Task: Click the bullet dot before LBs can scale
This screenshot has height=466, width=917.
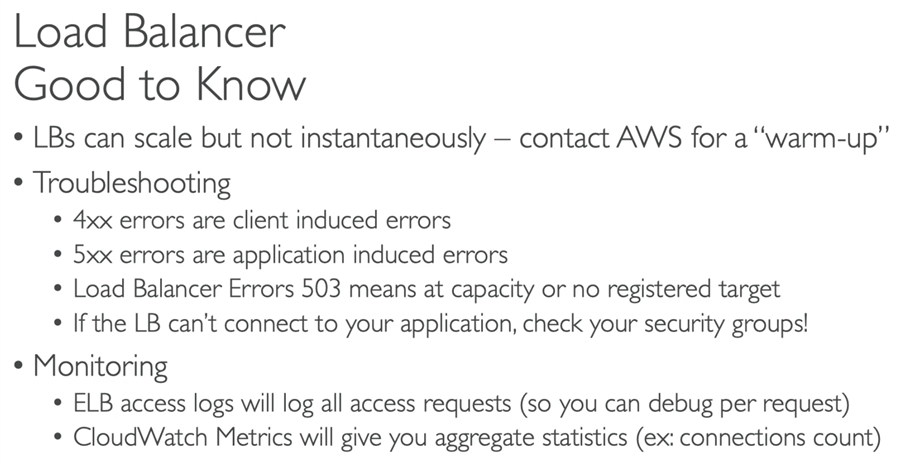Action: (20, 139)
